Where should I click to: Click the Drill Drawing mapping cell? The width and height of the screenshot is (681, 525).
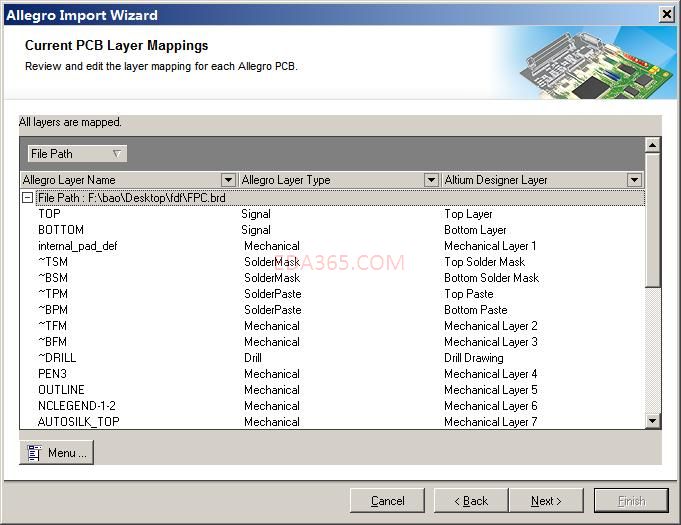(473, 358)
